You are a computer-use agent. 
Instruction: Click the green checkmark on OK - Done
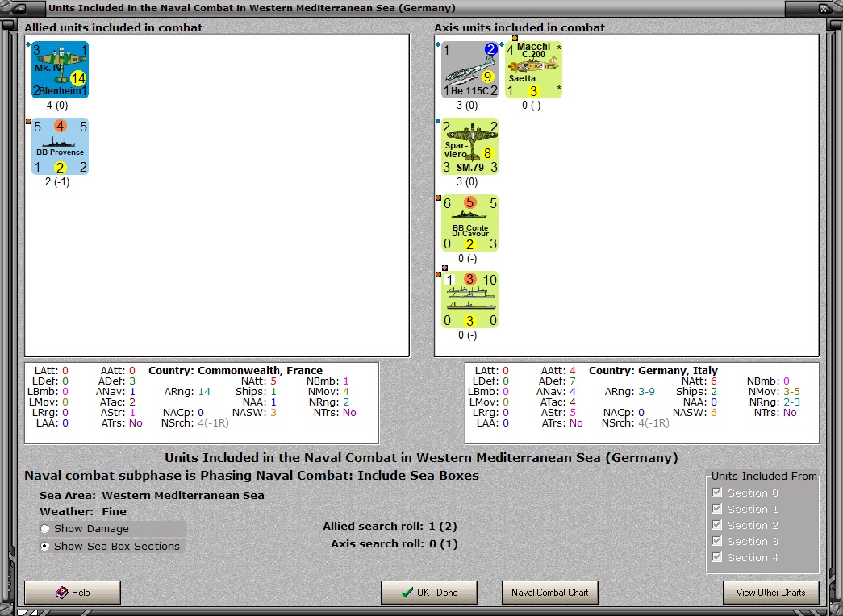click(x=407, y=593)
